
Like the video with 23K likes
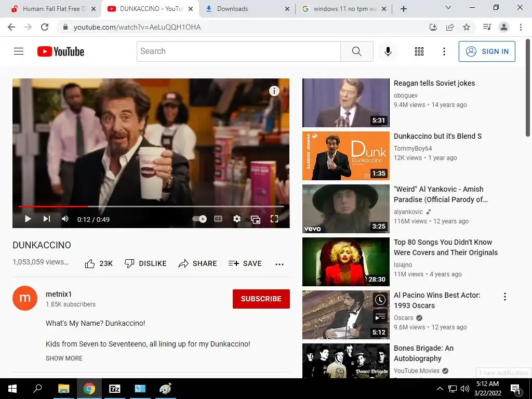[98, 263]
